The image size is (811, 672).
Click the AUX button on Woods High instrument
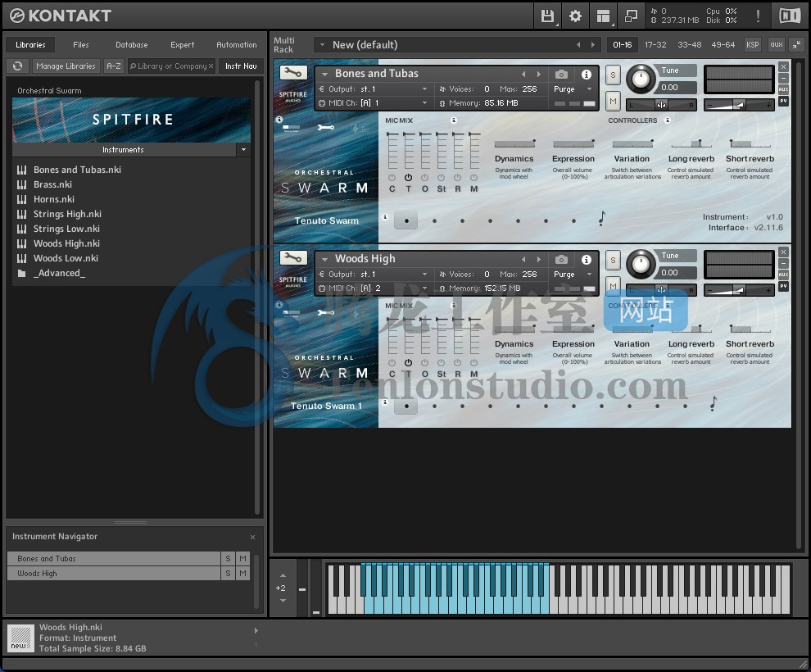pos(784,275)
